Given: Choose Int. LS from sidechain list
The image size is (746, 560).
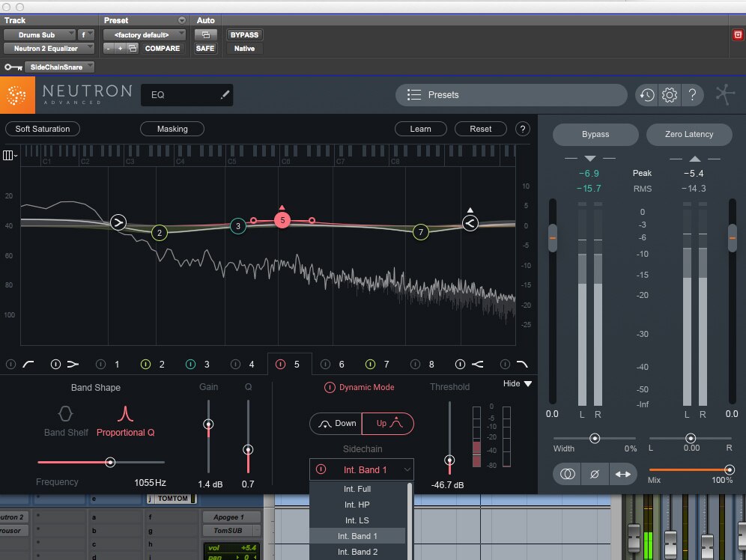Looking at the screenshot, I should pyautogui.click(x=357, y=520).
